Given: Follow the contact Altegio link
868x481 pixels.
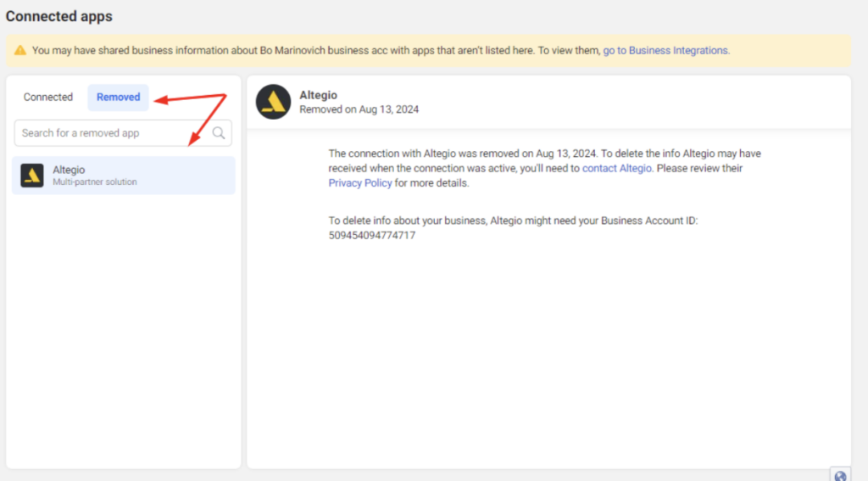Looking at the screenshot, I should [616, 169].
